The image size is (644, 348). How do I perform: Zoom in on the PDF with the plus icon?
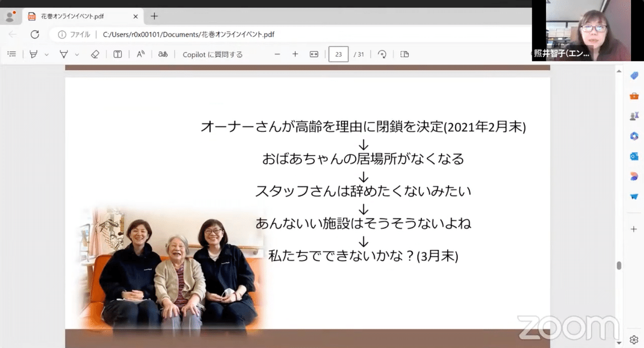click(x=296, y=54)
